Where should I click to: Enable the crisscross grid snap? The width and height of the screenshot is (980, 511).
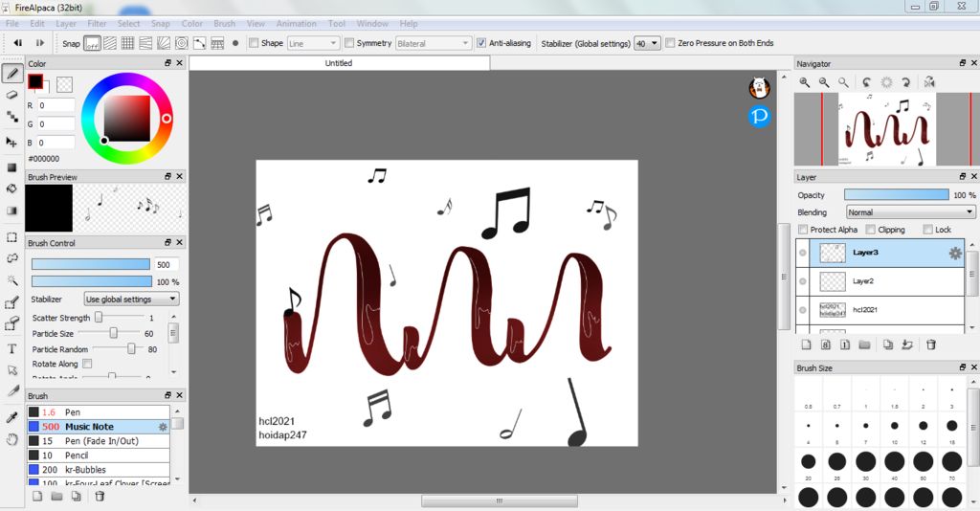pos(127,43)
